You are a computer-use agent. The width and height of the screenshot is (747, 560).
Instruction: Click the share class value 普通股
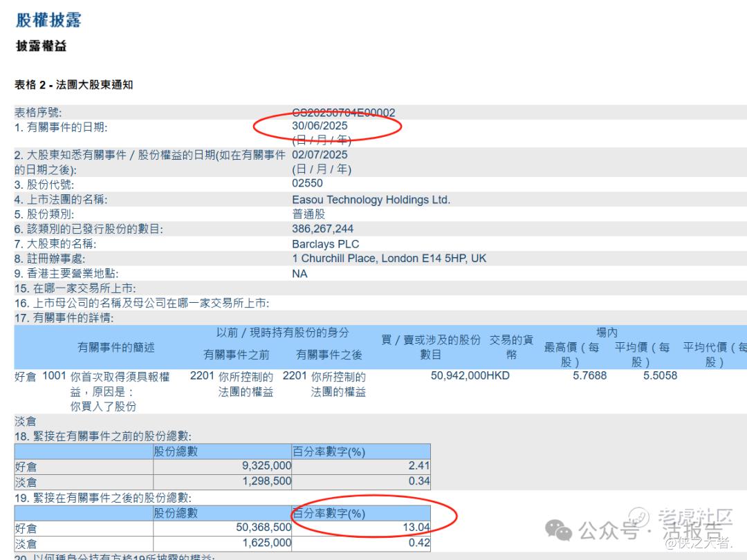click(308, 214)
